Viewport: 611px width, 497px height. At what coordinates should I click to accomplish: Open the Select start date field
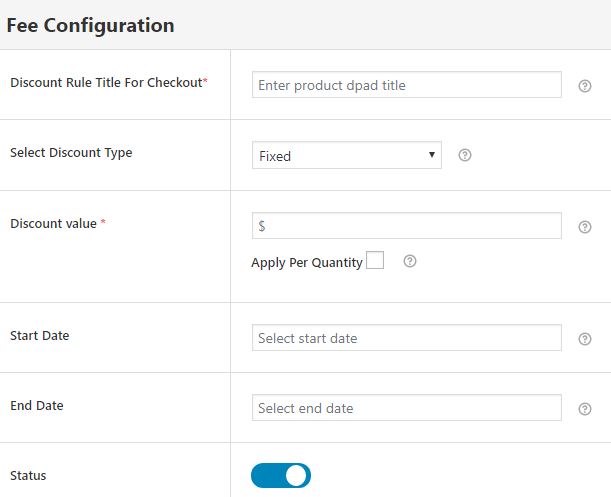point(406,338)
